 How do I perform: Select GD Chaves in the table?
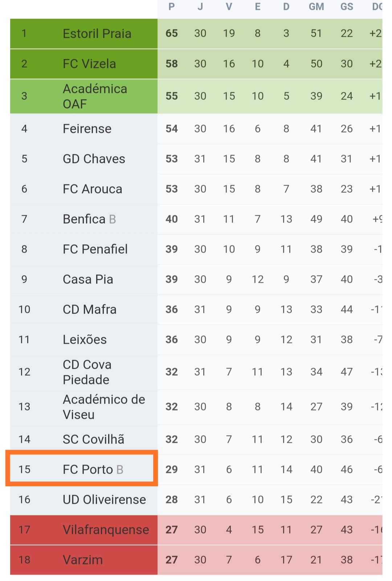[x=94, y=159]
